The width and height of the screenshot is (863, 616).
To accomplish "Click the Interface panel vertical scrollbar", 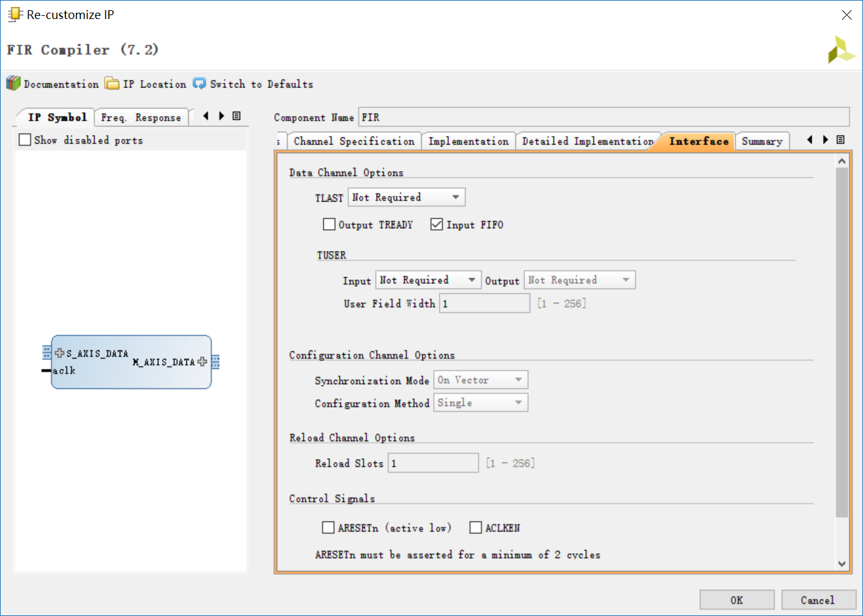I will 841,342.
